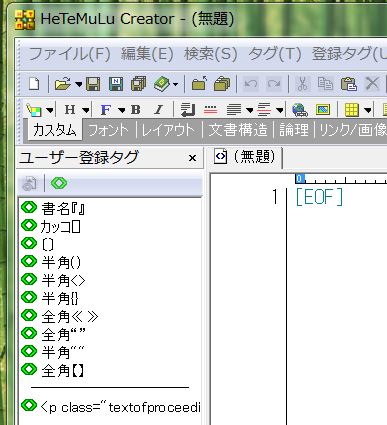
Task: Cut selection with scissors icon
Action: point(302,84)
